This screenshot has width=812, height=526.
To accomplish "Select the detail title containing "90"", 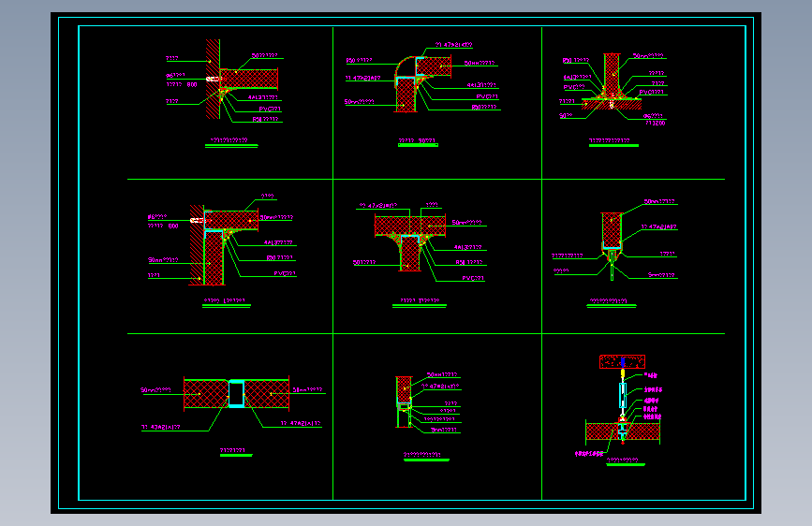I will click(x=417, y=140).
